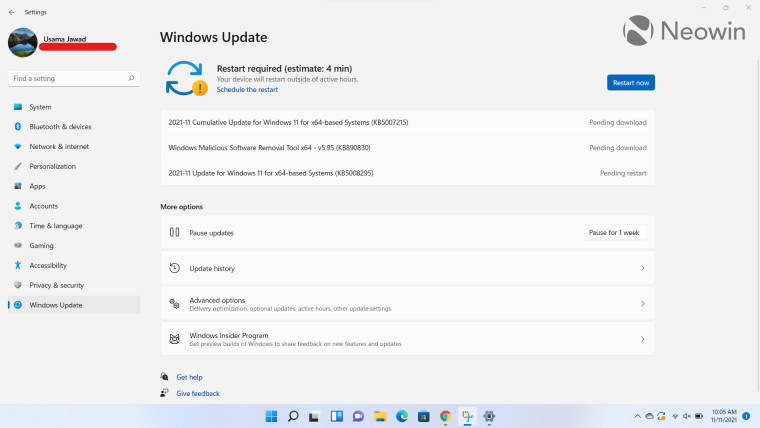Click the Privacy & security shield icon

(x=18, y=285)
